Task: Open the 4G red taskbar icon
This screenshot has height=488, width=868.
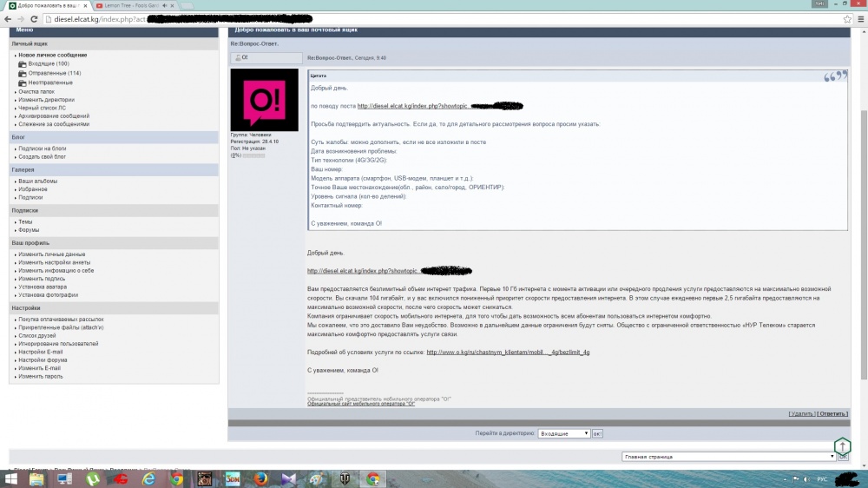Action: pos(120,478)
